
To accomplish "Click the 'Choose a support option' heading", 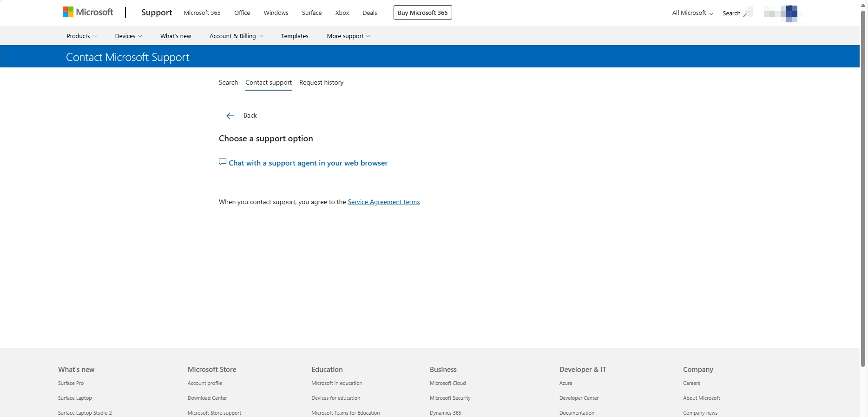I will click(x=266, y=139).
